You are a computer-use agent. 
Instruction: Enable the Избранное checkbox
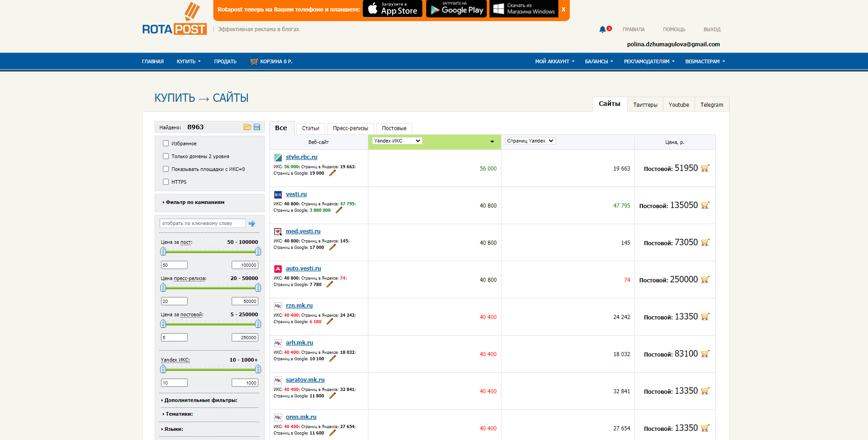point(166,143)
